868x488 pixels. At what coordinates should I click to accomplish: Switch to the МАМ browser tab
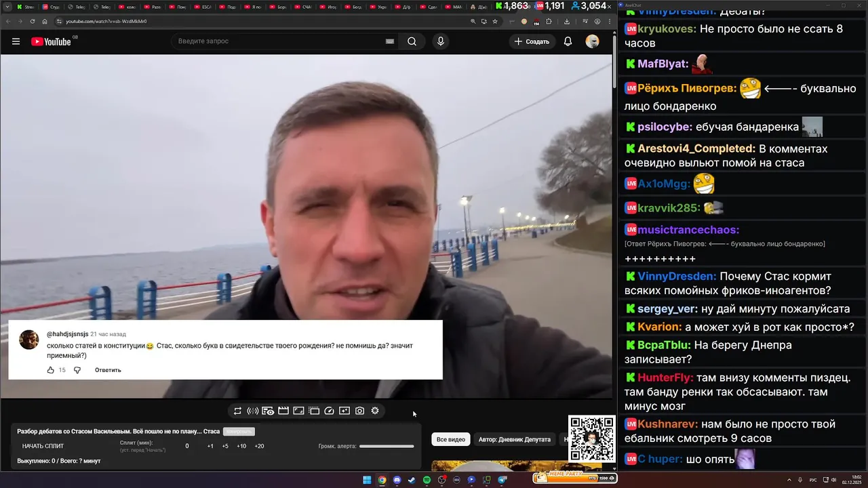[455, 7]
